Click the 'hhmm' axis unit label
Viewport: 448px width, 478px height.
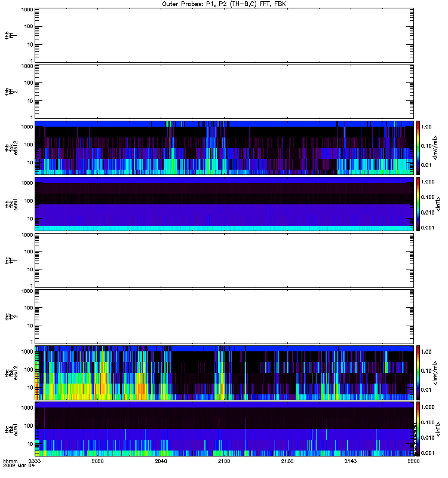coord(10,461)
